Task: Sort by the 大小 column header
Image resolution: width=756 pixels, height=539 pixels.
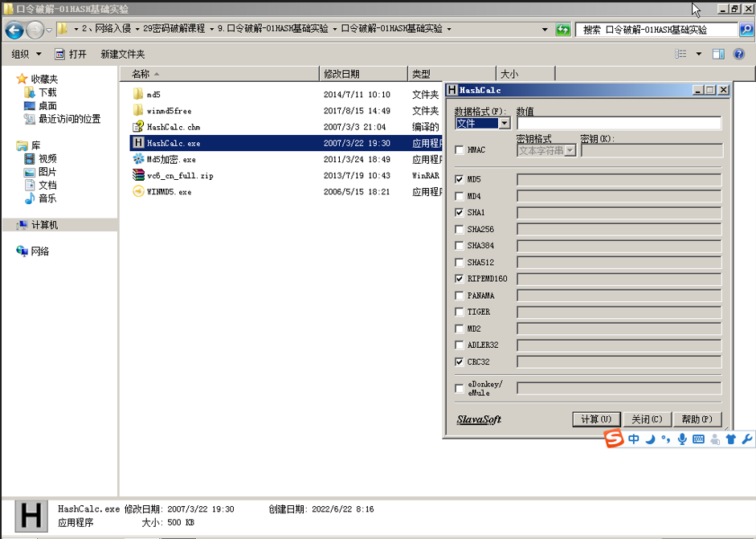Action: point(525,74)
